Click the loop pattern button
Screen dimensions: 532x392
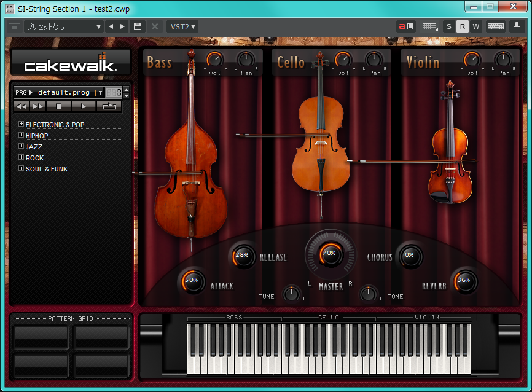click(109, 106)
